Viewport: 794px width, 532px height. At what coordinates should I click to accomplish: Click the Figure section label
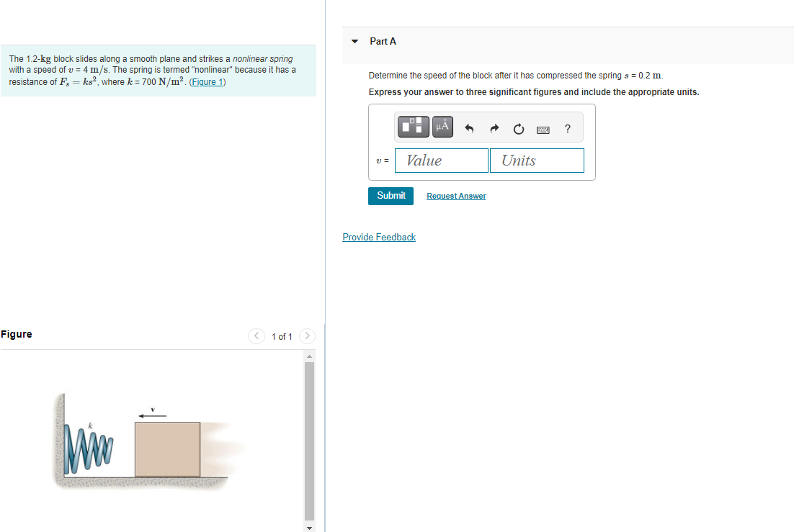click(17, 333)
